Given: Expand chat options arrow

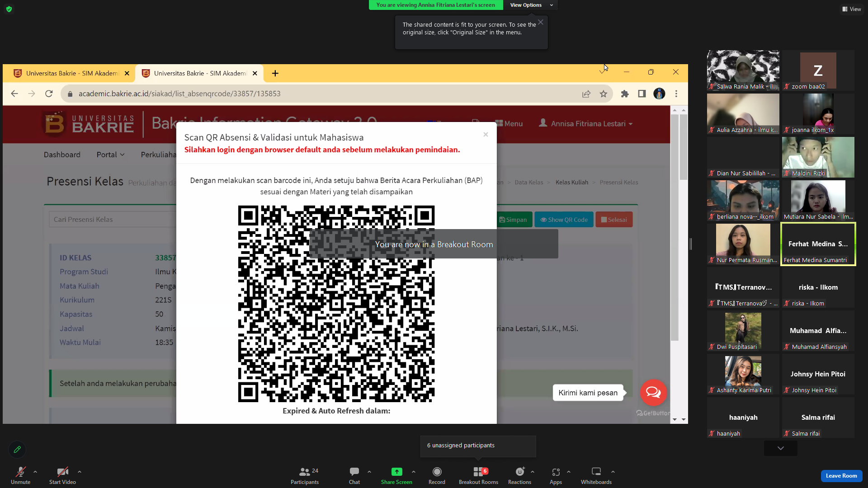Looking at the screenshot, I should [369, 472].
